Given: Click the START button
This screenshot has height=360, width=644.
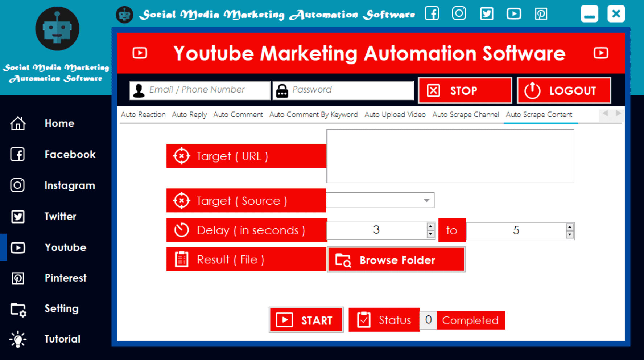Looking at the screenshot, I should 306,320.
